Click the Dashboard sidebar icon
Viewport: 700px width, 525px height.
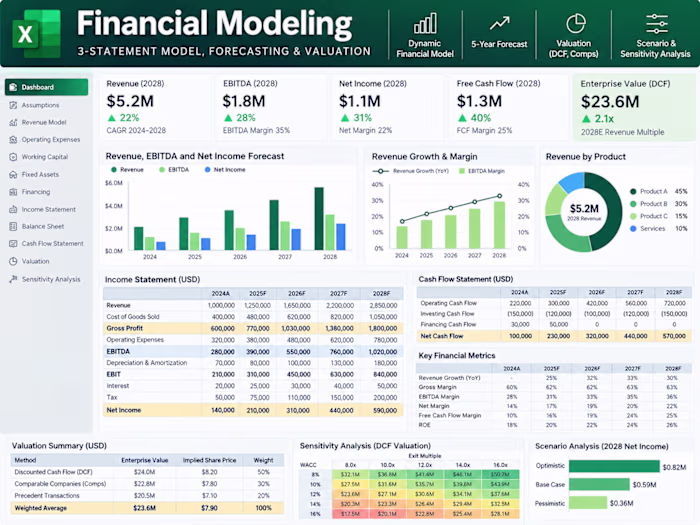(x=13, y=87)
